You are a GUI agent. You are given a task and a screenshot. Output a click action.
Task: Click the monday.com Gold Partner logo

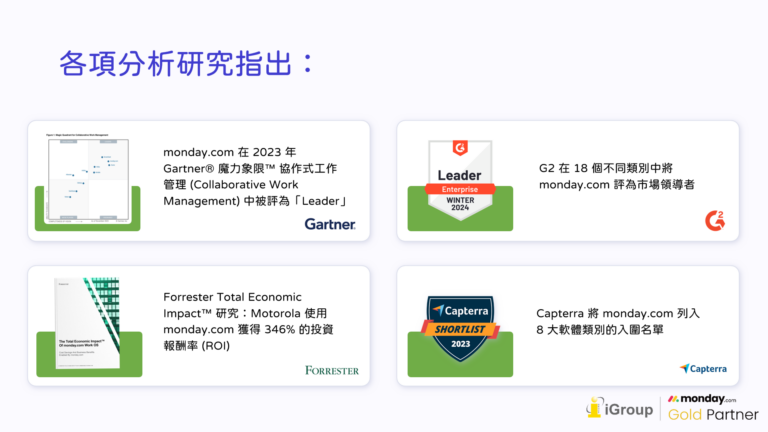[713, 408]
